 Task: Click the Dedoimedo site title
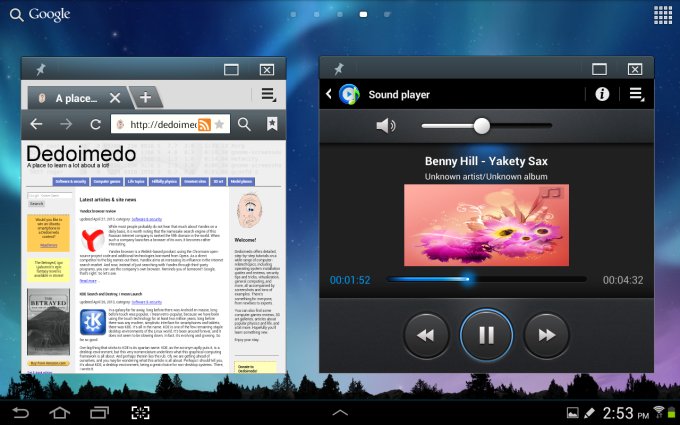point(81,154)
